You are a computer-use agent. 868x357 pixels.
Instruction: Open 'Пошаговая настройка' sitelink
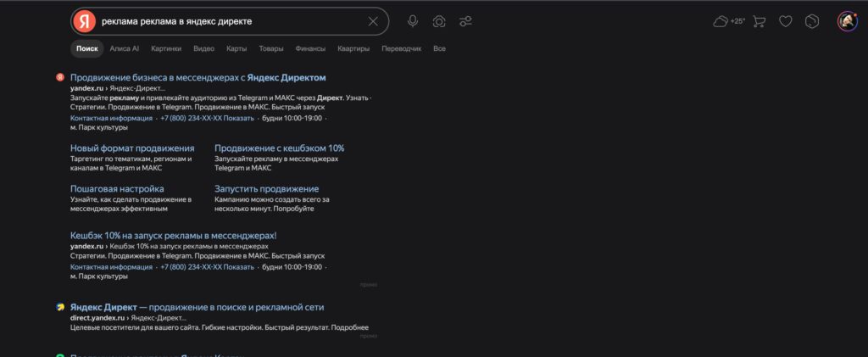[117, 189]
